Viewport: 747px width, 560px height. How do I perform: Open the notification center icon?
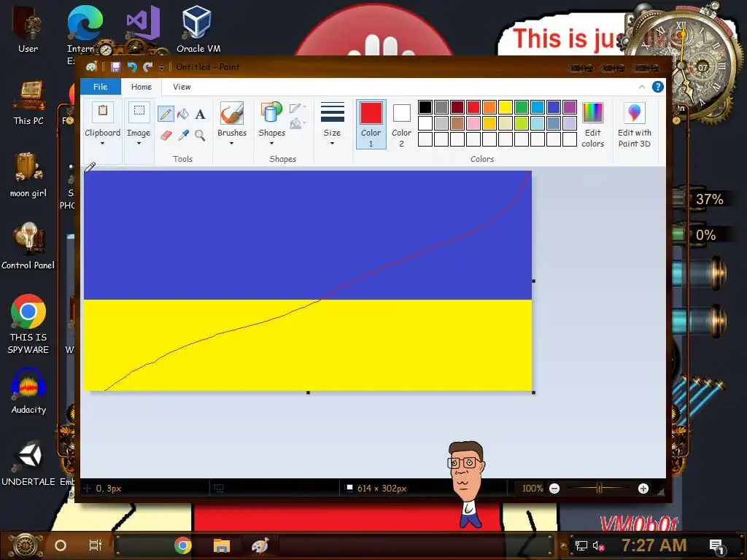pyautogui.click(x=716, y=546)
